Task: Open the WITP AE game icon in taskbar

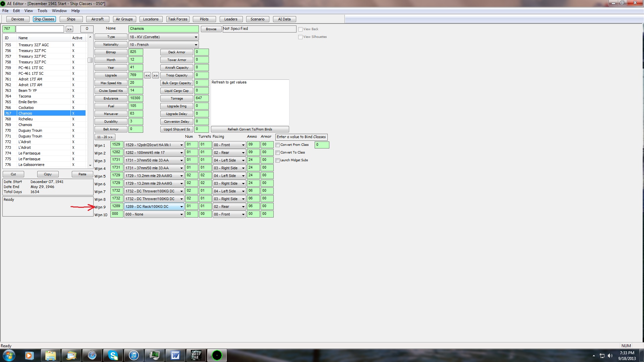Action: 196,355
